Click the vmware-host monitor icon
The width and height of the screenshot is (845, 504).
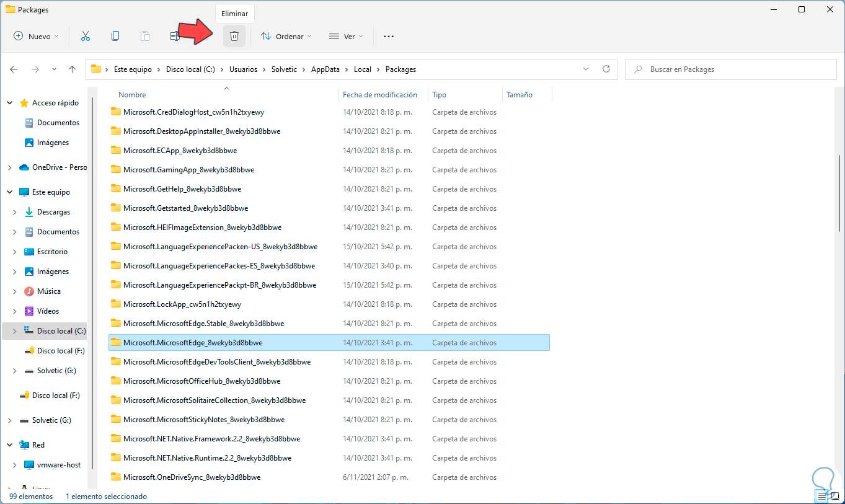29,465
